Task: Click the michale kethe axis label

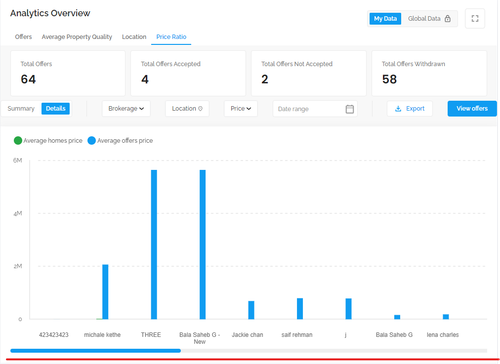Action: 102,335
